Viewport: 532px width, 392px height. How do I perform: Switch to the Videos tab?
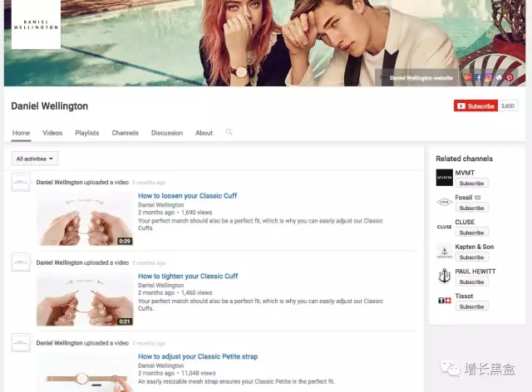click(x=52, y=133)
